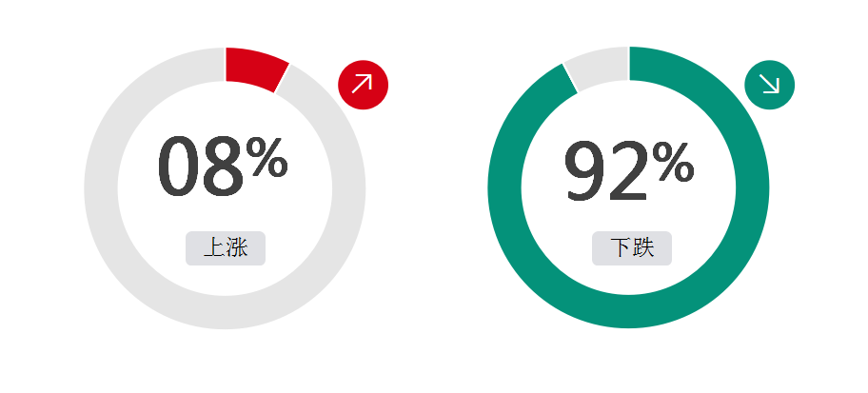This screenshot has height=393, width=868.
Task: Click the 上 character in the rising label
Action: click(x=214, y=247)
